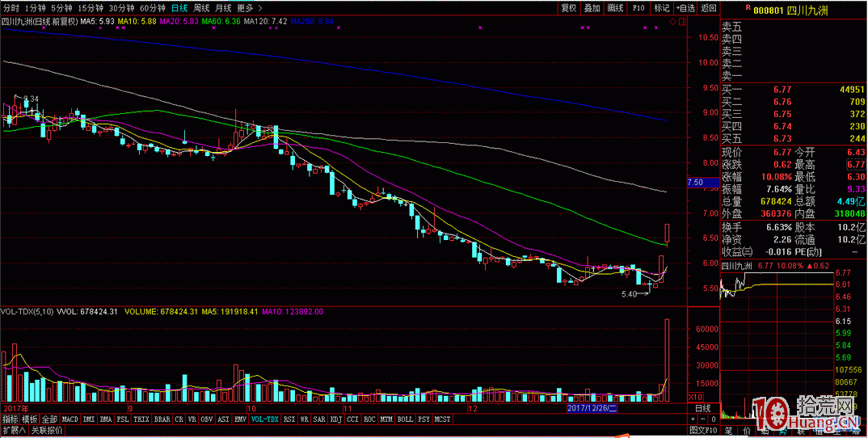Viewport: 868px width, 438px height.
Task: Click the 叠加 overlay button
Action: (592, 8)
